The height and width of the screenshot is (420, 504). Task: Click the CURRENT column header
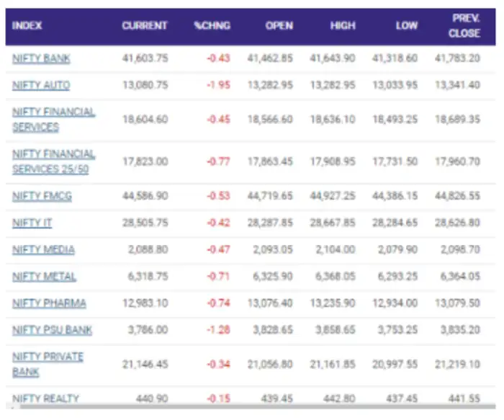144,26
